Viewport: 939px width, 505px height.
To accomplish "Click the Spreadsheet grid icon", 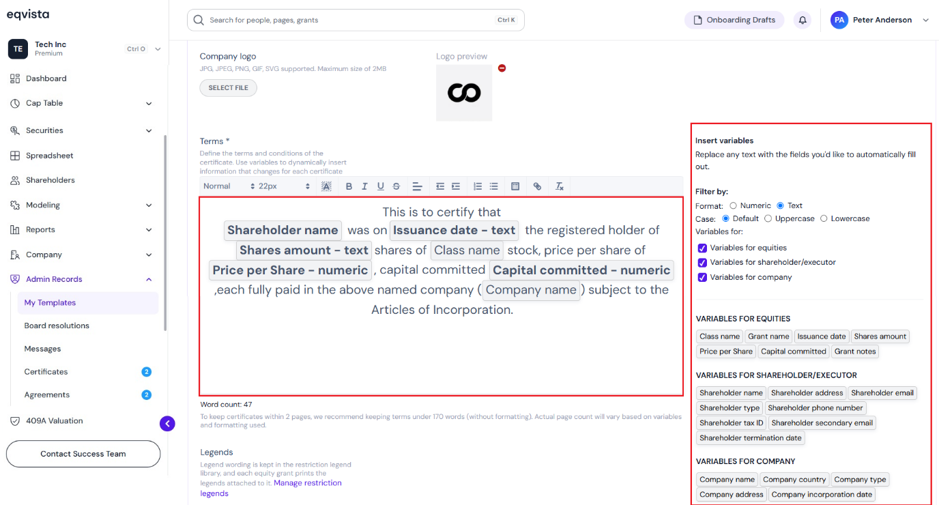I will pos(15,155).
